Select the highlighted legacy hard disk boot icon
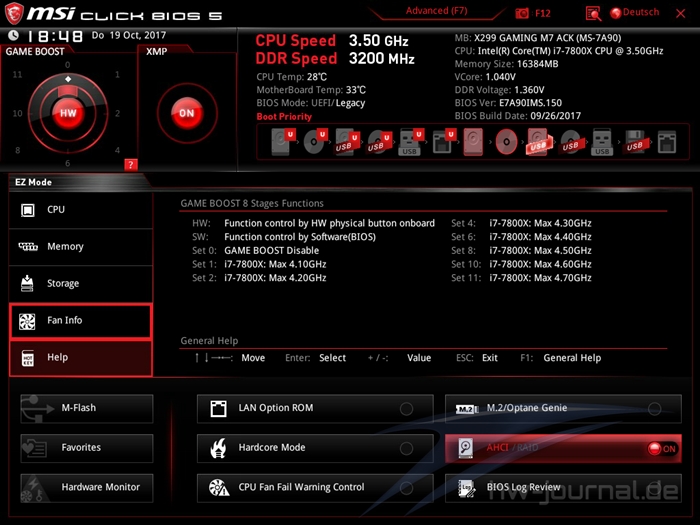The image size is (700, 525). [473, 142]
